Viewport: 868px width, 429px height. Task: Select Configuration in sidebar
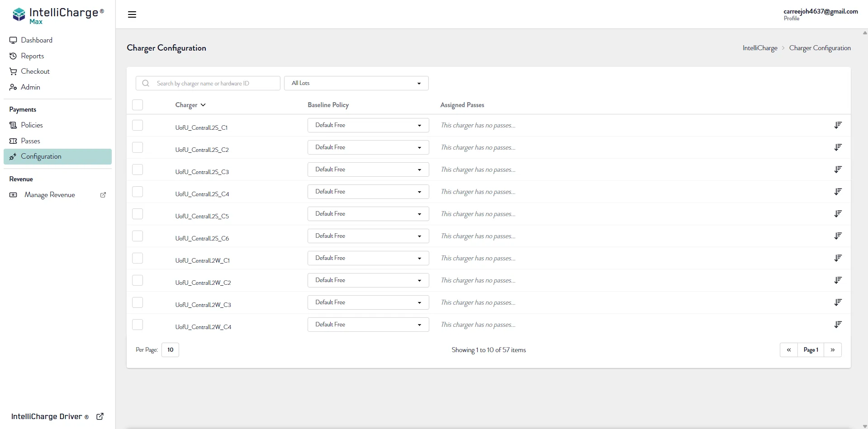[57, 156]
